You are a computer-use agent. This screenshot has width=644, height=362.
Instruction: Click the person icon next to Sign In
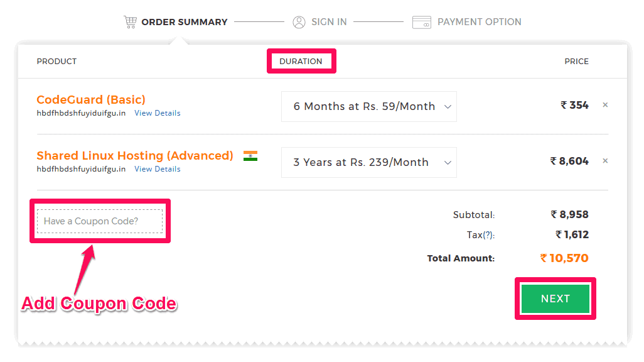coord(298,21)
